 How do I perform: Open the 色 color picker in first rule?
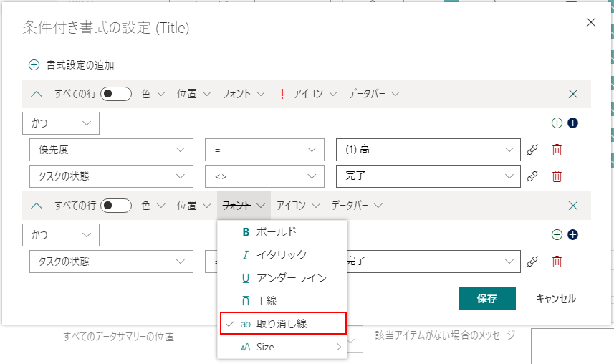coord(153,94)
